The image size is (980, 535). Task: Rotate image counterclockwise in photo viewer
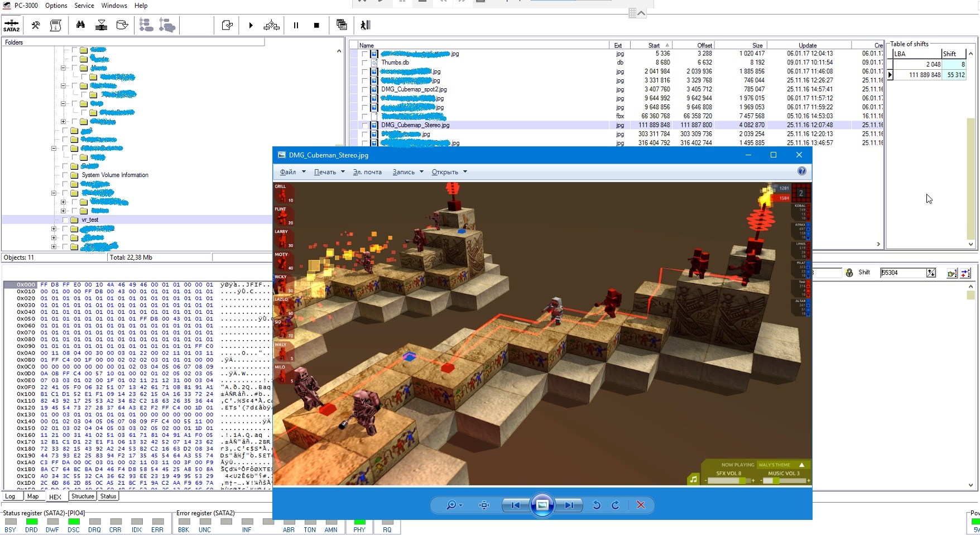[x=597, y=505]
